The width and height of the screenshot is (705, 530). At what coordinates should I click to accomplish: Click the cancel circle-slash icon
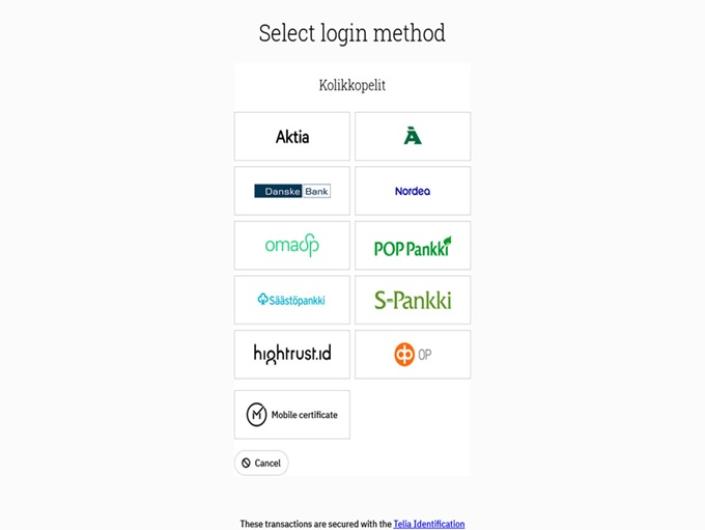tap(246, 463)
